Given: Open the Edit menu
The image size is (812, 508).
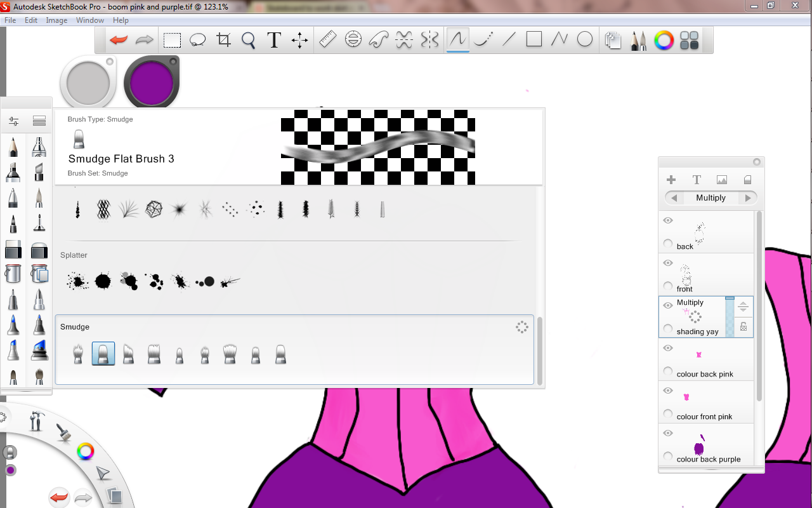Looking at the screenshot, I should point(31,20).
